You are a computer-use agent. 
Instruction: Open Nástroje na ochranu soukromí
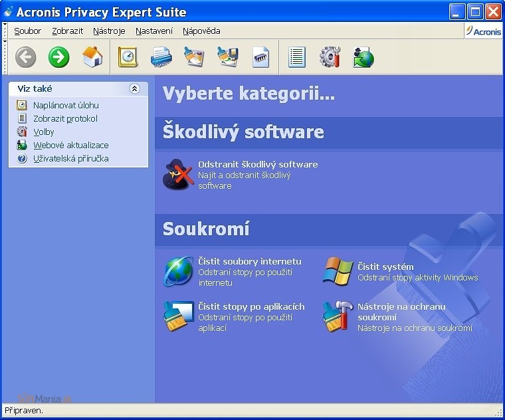pyautogui.click(x=401, y=312)
